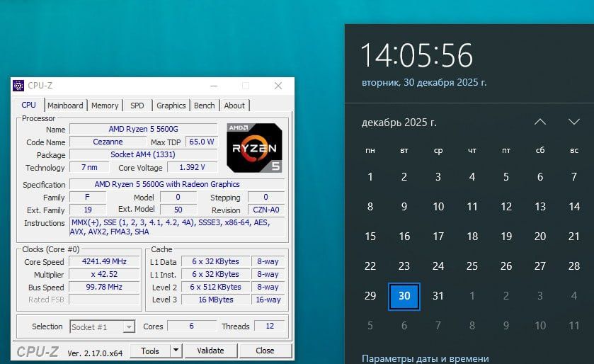The height and width of the screenshot is (364, 594).
Task: Click the Cores value 6
Action: pyautogui.click(x=192, y=326)
